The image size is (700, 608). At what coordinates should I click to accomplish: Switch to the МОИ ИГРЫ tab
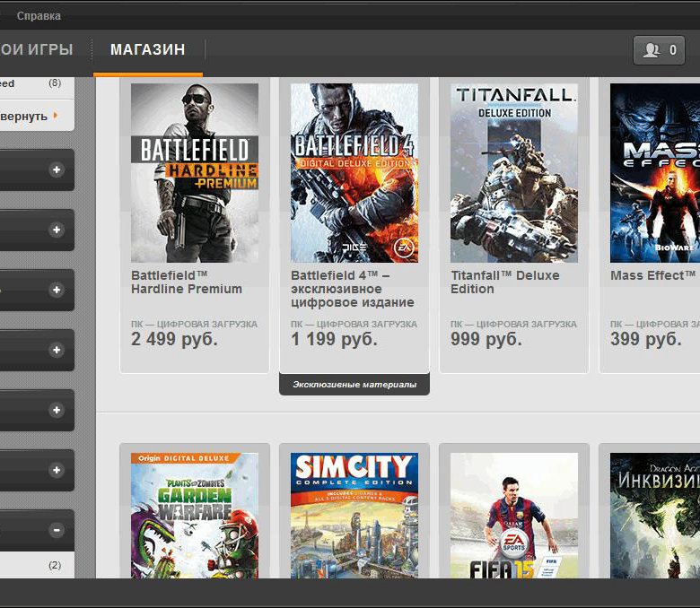36,49
